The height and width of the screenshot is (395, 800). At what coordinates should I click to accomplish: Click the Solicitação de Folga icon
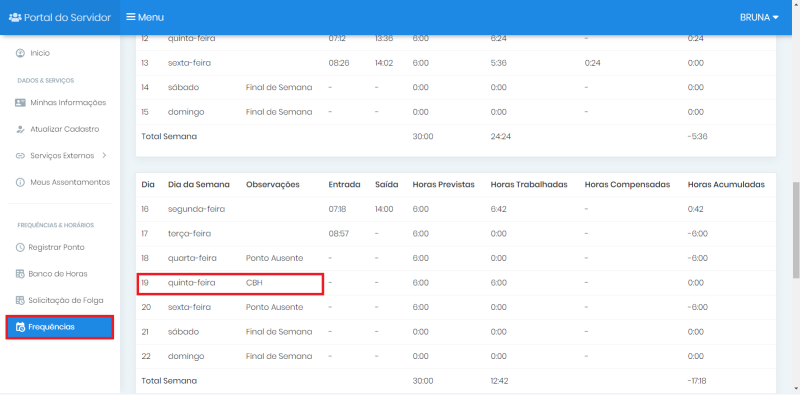point(20,301)
